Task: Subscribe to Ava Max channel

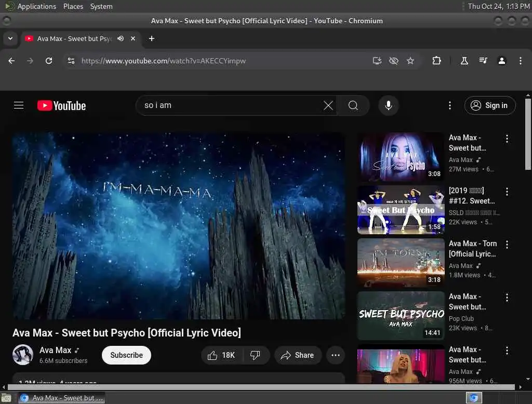Action: pyautogui.click(x=127, y=355)
